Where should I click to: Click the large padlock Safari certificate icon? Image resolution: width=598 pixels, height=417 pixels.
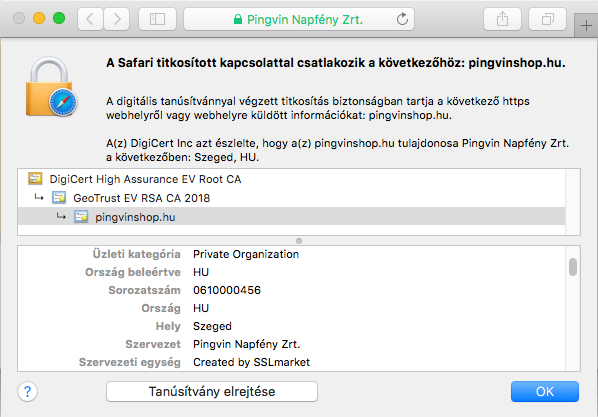51,87
